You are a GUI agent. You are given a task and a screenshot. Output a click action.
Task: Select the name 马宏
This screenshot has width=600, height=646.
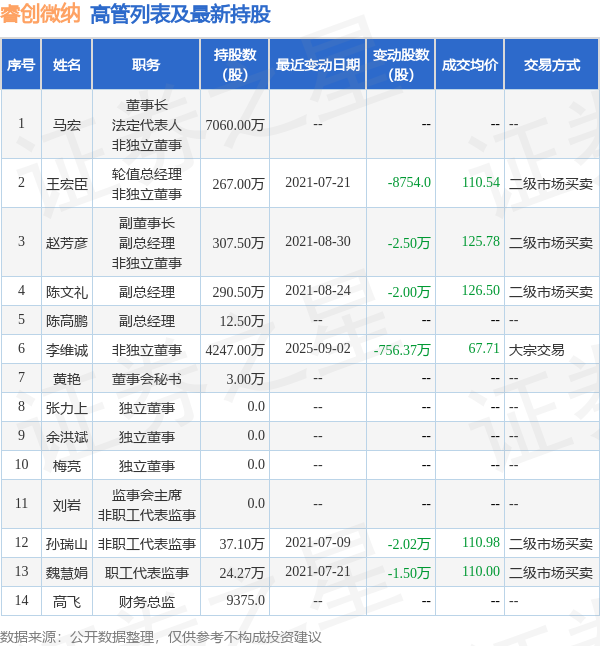click(66, 124)
